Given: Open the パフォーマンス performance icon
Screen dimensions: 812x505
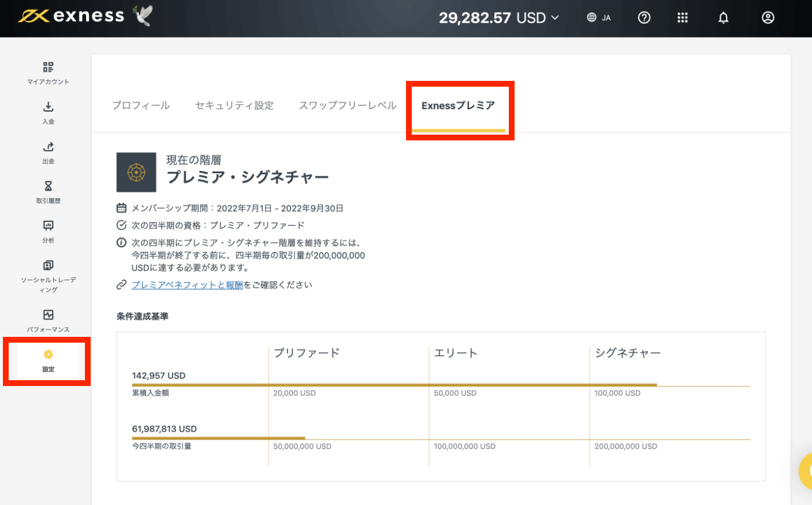Looking at the screenshot, I should (49, 315).
